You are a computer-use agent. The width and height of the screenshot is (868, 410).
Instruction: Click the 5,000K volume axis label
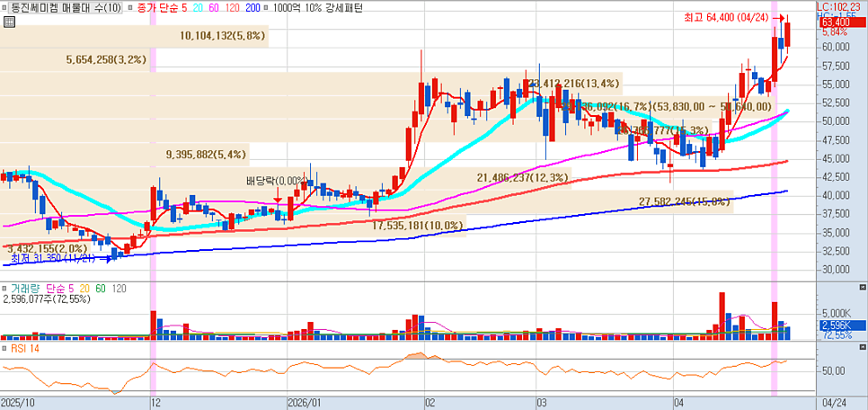tap(836, 312)
